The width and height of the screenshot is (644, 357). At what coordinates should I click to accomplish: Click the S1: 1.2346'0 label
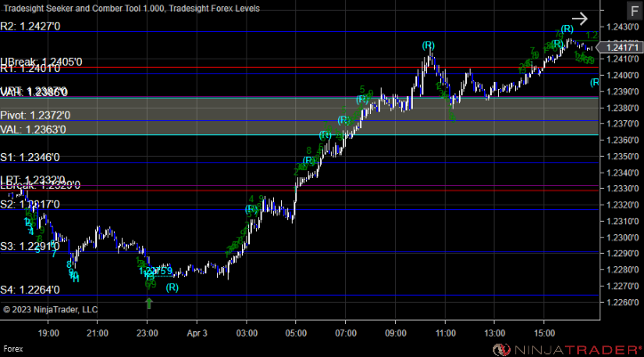pos(30,157)
